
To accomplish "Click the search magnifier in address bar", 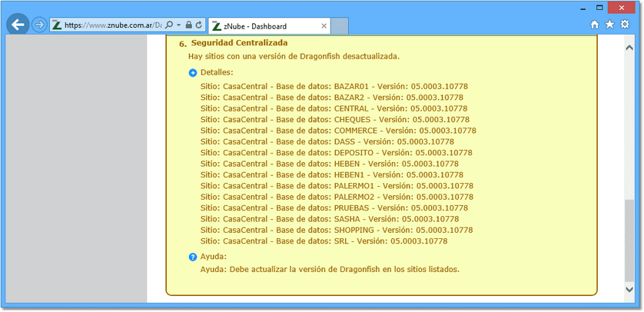I will [x=170, y=25].
